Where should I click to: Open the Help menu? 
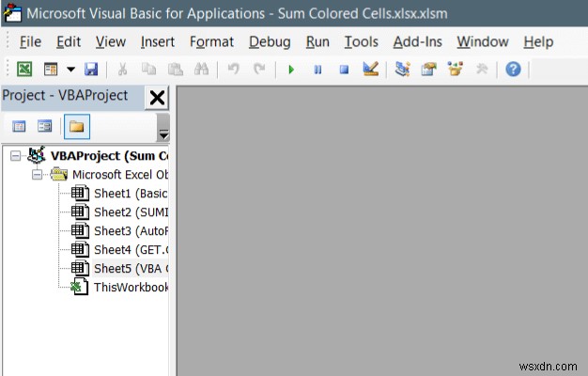click(x=538, y=41)
